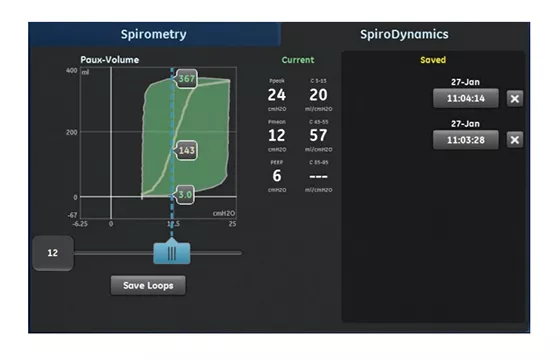
Task: Click the C 45-55 compliance value 57
Action: click(318, 135)
